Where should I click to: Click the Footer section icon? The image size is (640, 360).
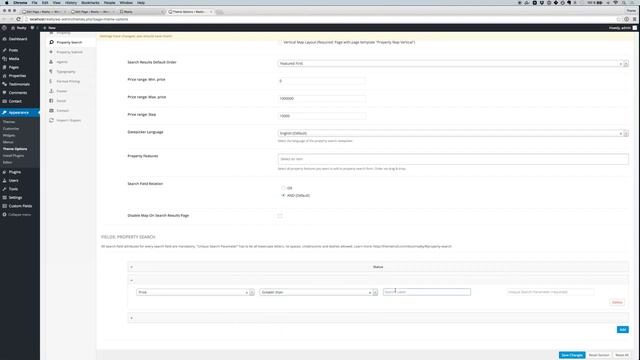point(51,91)
